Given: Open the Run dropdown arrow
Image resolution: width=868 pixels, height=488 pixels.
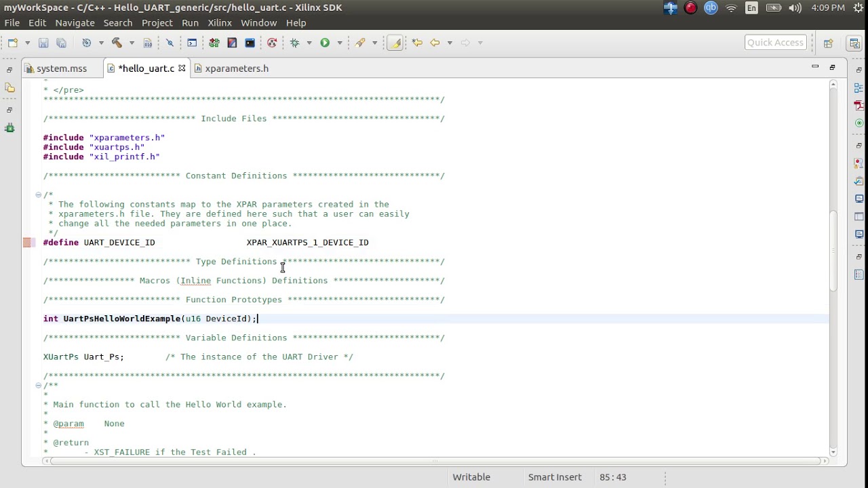Looking at the screenshot, I should (x=339, y=43).
